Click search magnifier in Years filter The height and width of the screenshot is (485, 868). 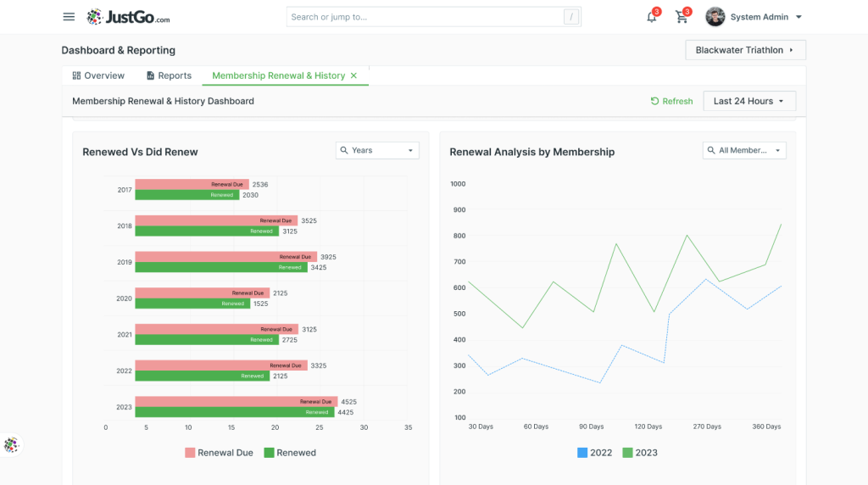click(344, 151)
